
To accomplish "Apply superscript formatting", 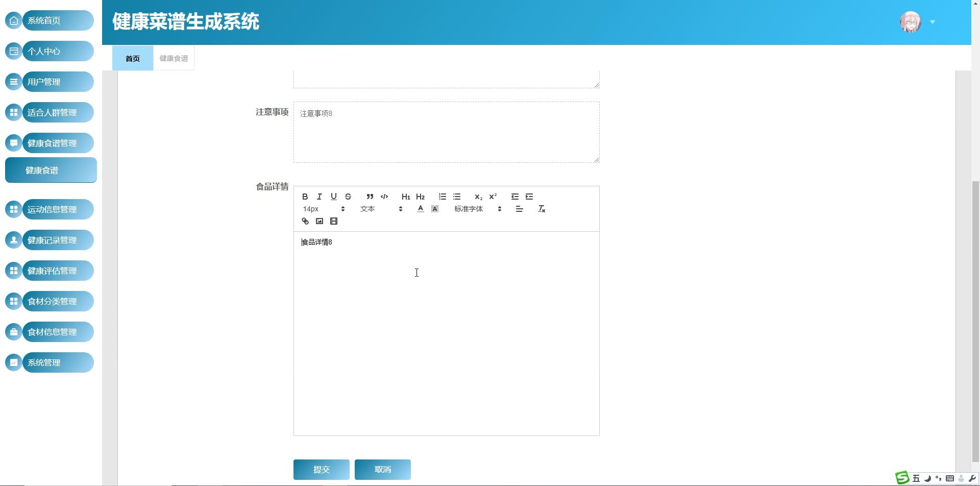I will tap(493, 197).
